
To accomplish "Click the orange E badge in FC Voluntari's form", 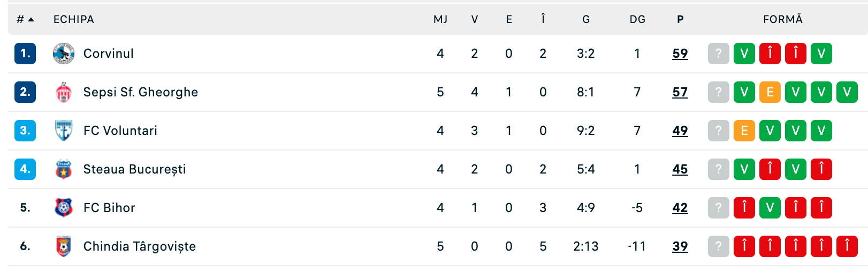I will pos(744,131).
